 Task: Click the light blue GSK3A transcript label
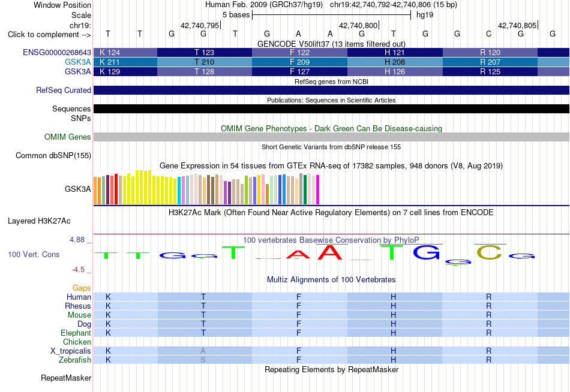(x=78, y=62)
